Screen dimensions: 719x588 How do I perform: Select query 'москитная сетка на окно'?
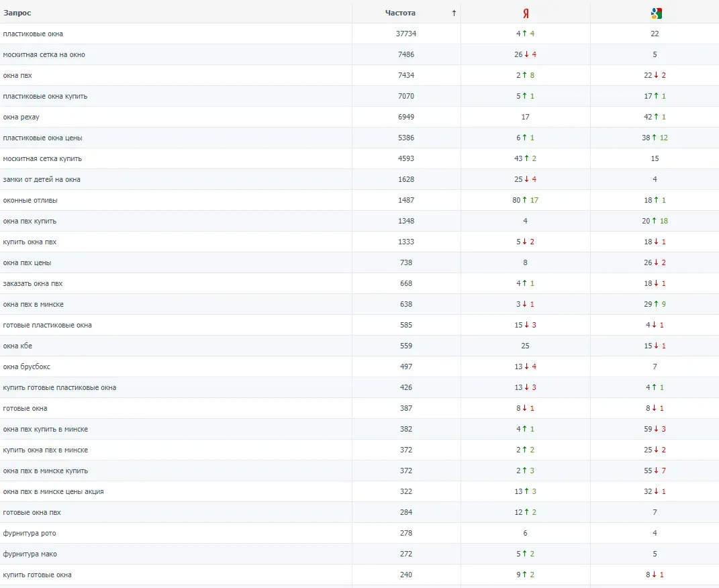pos(44,54)
